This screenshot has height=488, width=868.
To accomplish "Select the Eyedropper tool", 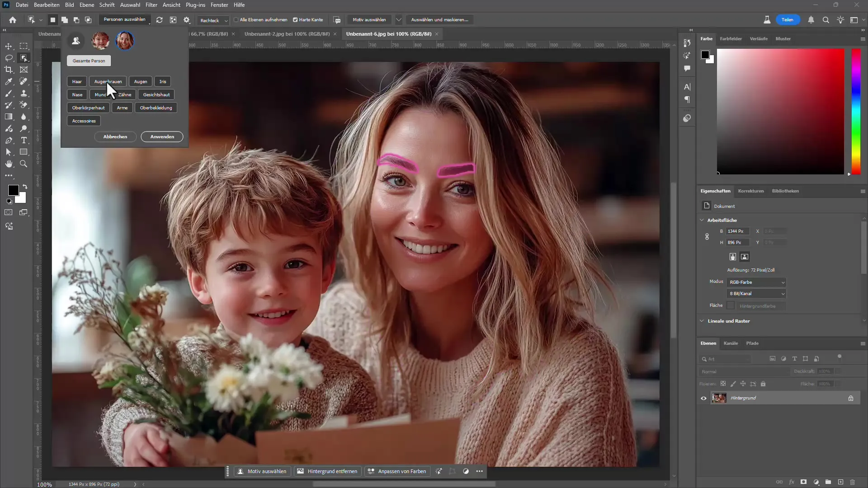I will [x=9, y=81].
